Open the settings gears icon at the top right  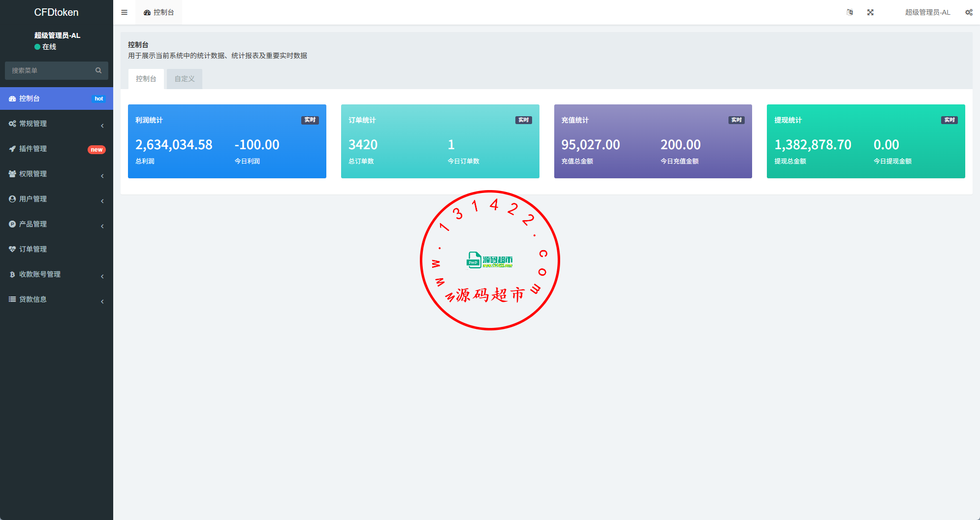[969, 12]
